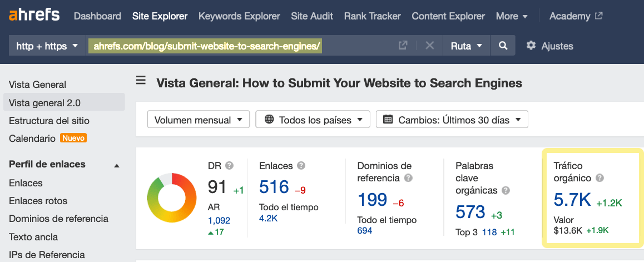
Task: Clear the URL with the X icon
Action: point(429,46)
